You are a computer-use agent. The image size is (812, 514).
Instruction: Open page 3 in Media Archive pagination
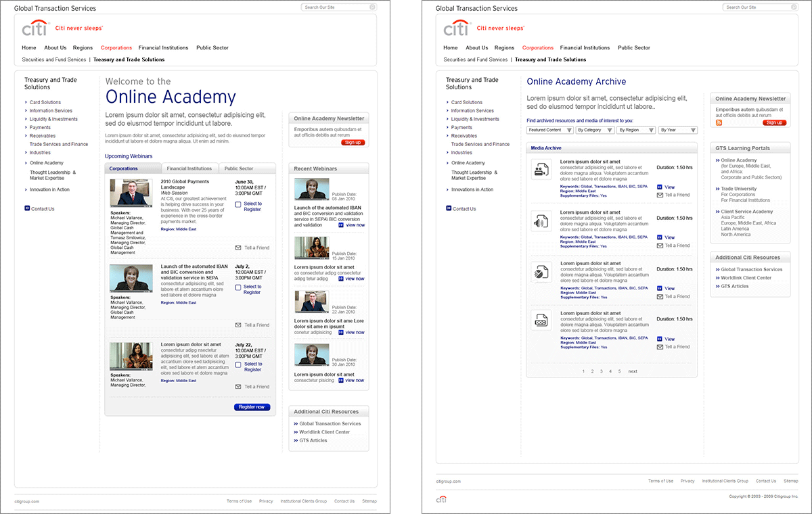pyautogui.click(x=602, y=371)
